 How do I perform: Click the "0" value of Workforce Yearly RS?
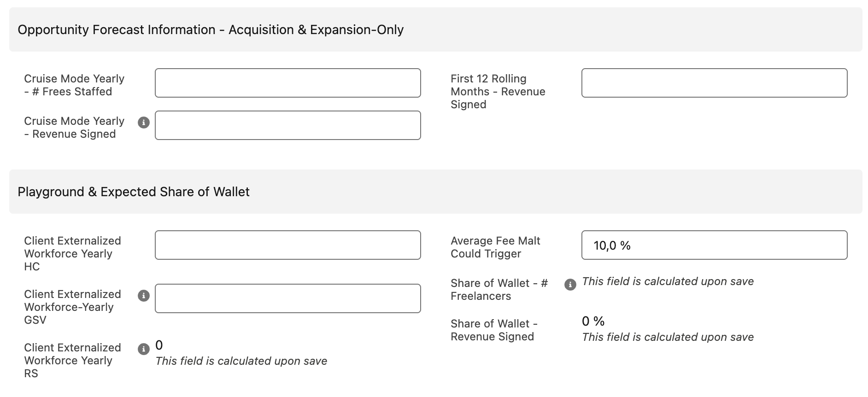pyautogui.click(x=159, y=345)
